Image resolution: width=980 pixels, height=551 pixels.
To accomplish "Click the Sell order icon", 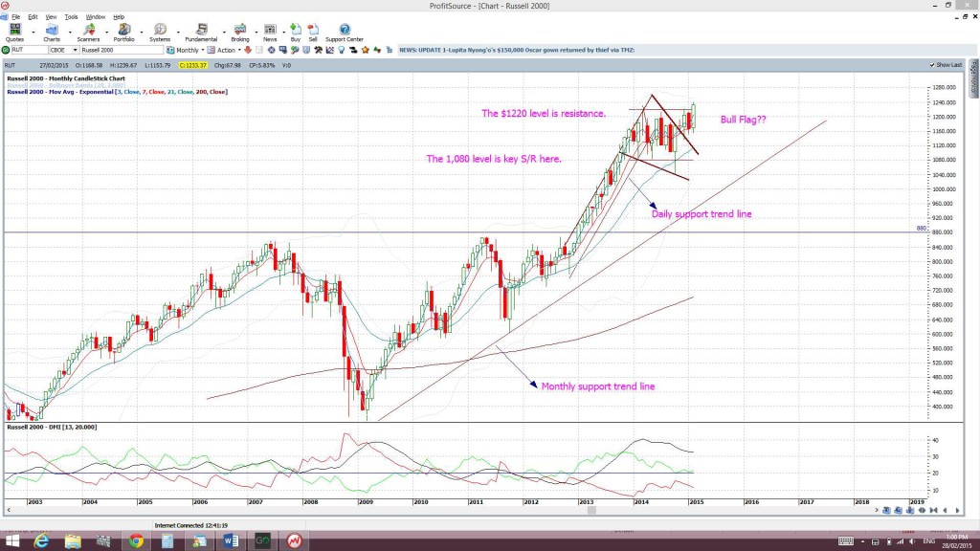I will tap(313, 33).
